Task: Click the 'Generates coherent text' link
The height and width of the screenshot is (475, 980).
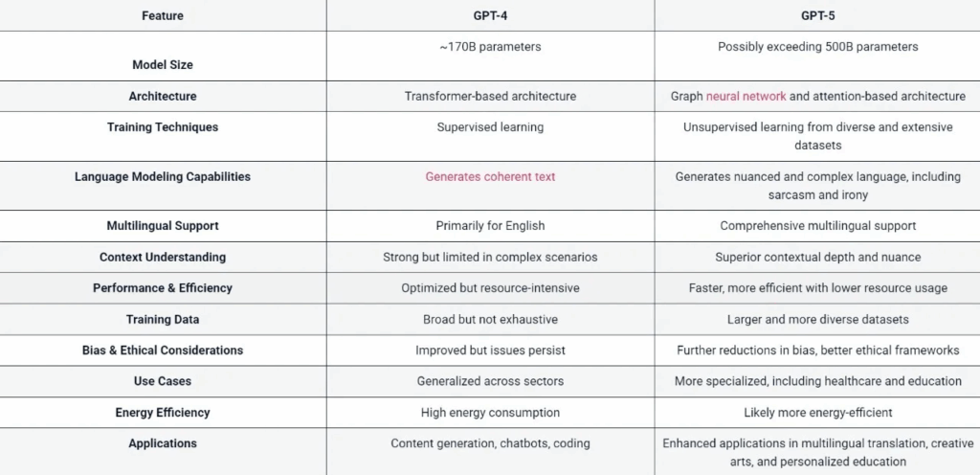Action: (490, 177)
